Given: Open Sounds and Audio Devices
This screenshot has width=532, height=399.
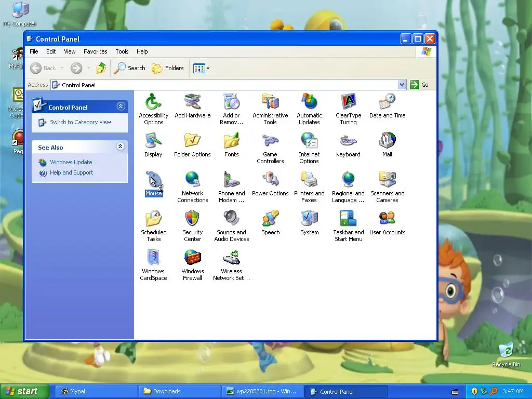Looking at the screenshot, I should point(231,227).
